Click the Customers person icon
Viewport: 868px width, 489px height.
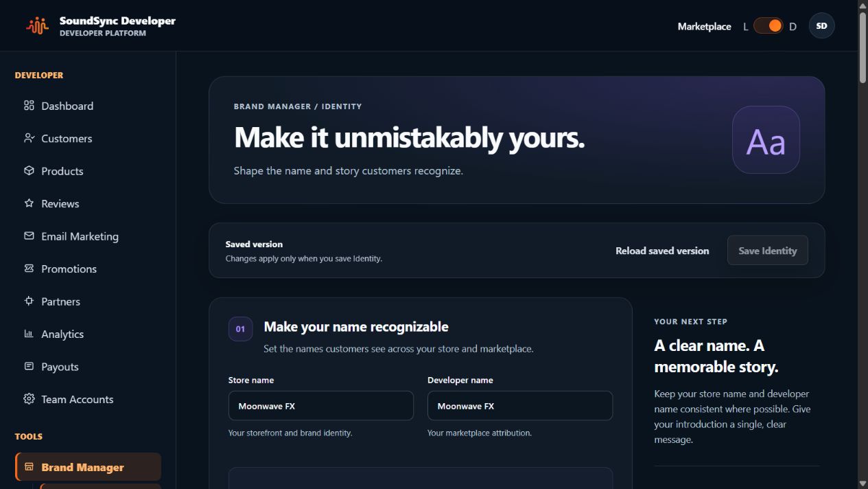point(29,138)
